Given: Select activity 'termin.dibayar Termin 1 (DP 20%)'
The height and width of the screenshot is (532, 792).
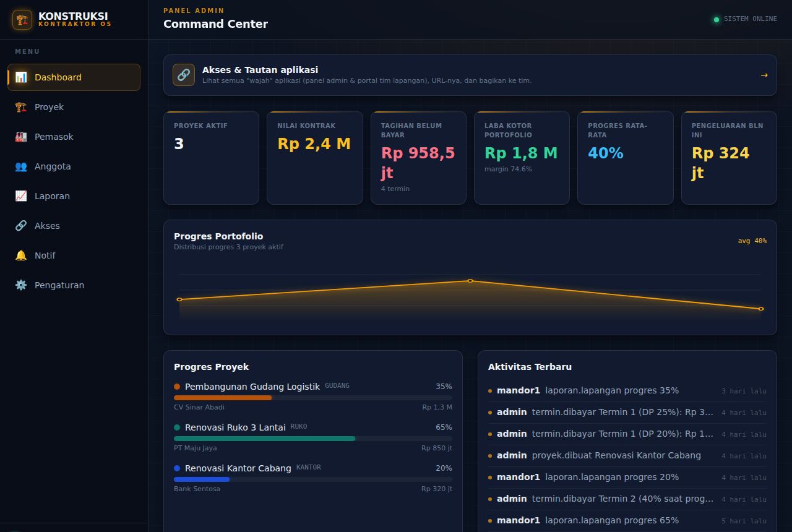Looking at the screenshot, I should (627, 434).
